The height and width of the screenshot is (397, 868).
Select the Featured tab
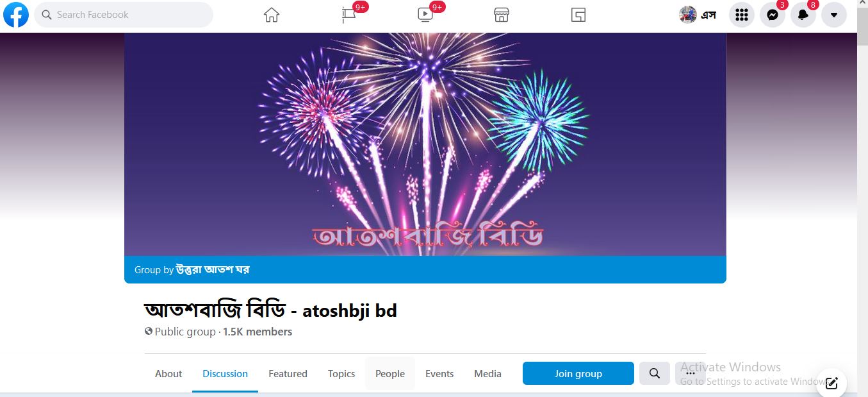[x=288, y=373]
